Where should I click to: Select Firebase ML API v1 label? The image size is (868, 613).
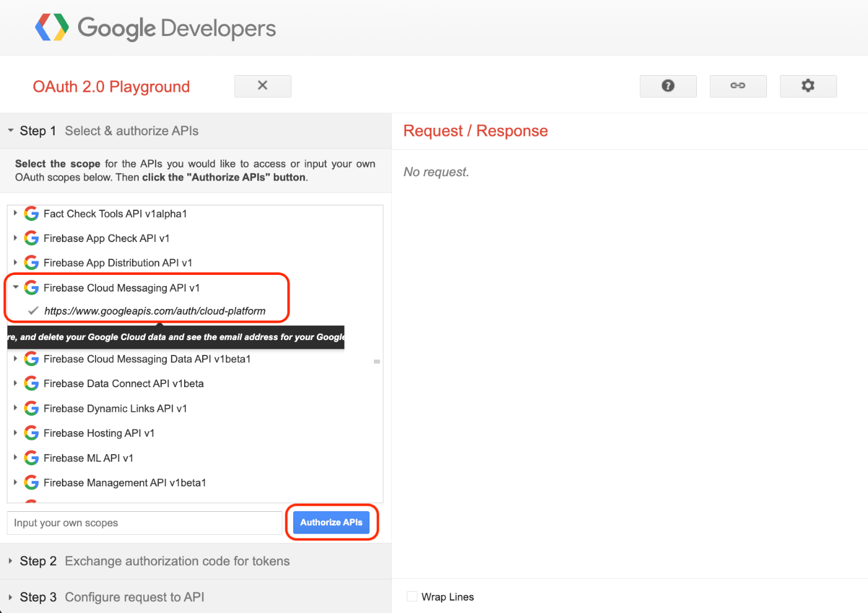click(x=89, y=458)
